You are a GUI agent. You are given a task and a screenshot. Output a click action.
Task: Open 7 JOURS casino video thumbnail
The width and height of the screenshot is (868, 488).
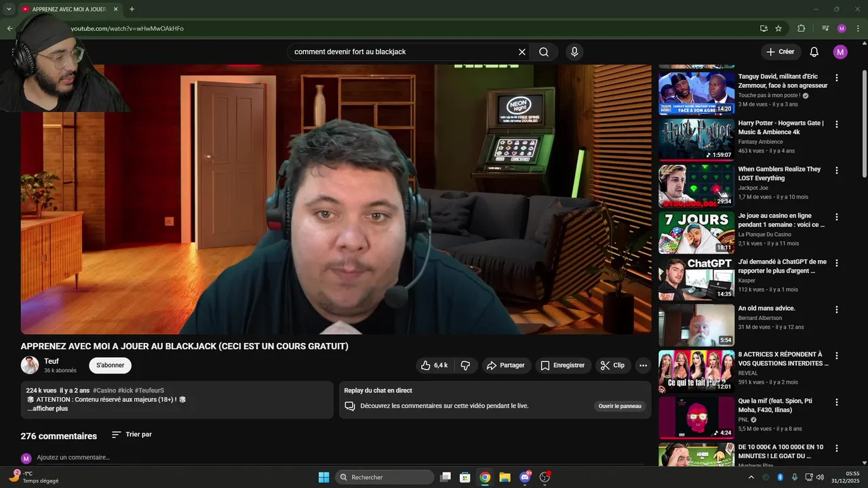click(x=696, y=232)
